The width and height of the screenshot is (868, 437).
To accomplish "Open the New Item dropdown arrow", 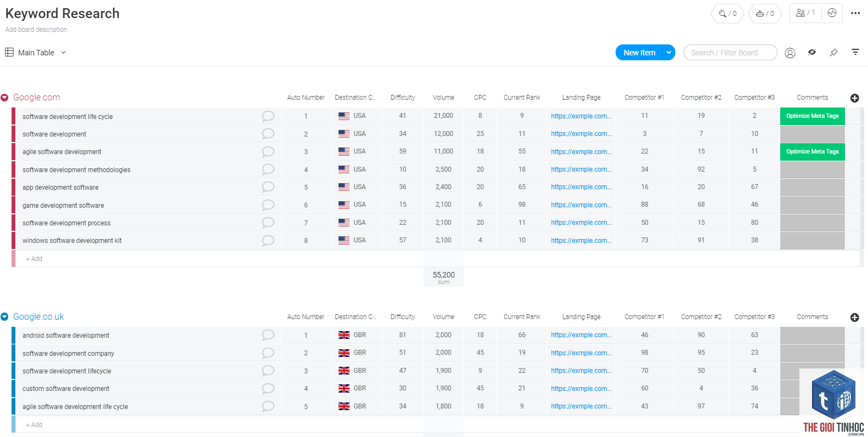I will click(669, 53).
